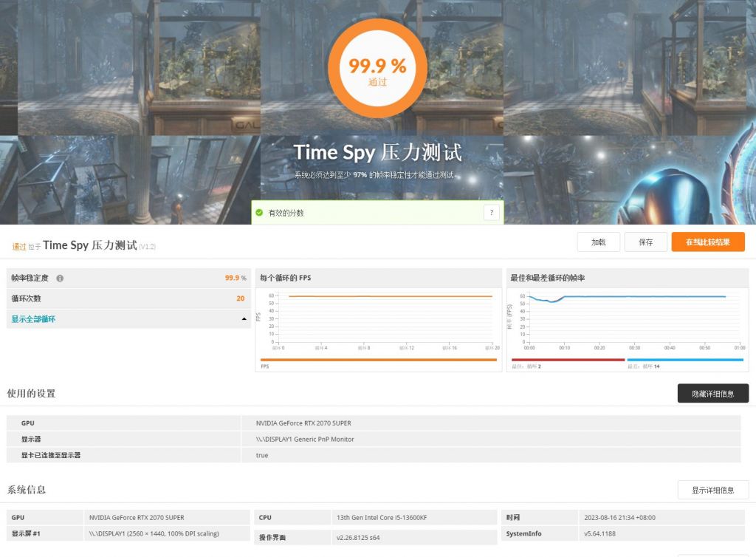The height and width of the screenshot is (557, 756).
Task: Click the red worst loop legend bar
Action: point(567,360)
